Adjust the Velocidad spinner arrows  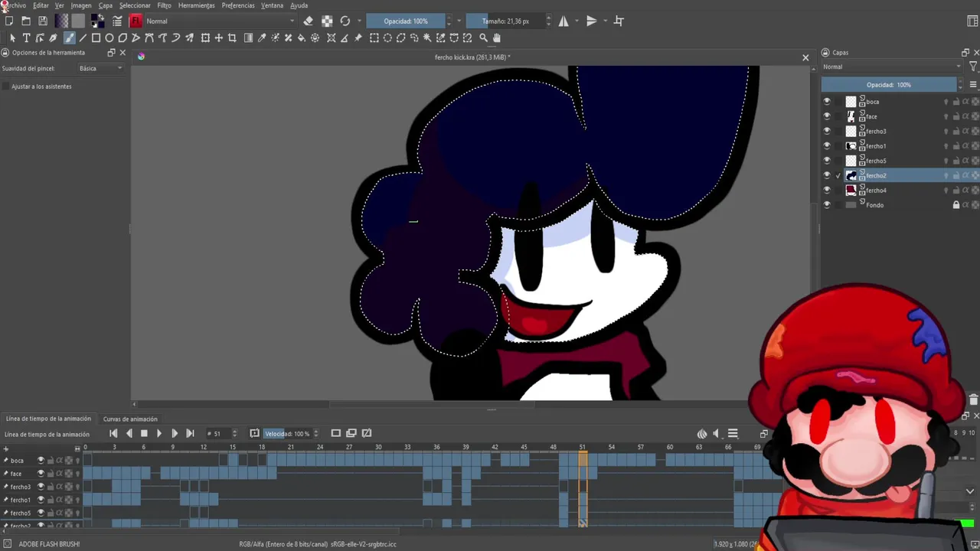click(315, 433)
